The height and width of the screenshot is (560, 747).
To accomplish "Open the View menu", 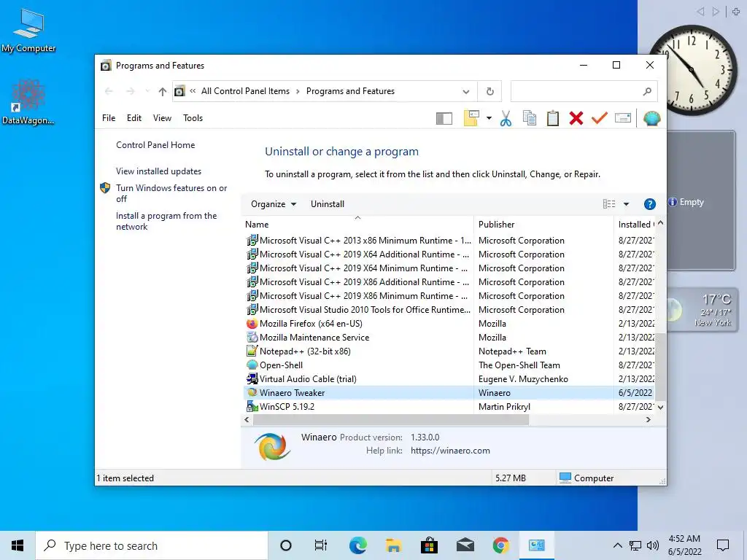I will pos(162,118).
